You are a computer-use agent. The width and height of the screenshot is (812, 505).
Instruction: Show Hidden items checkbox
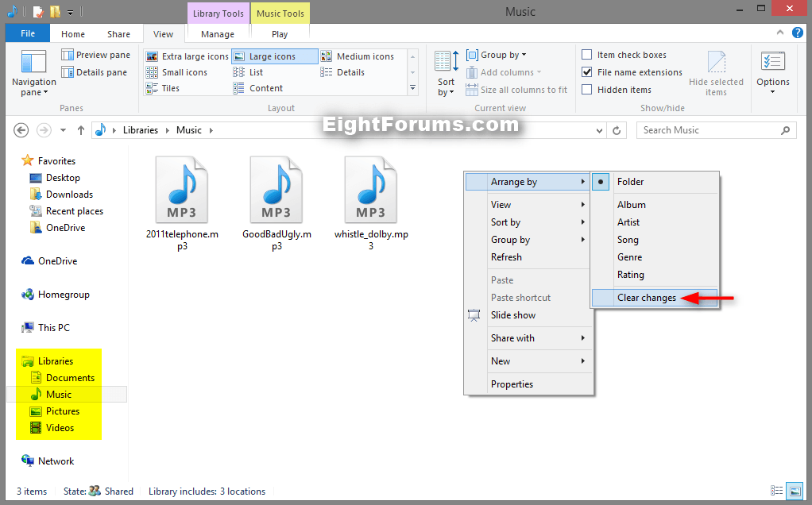coord(587,90)
